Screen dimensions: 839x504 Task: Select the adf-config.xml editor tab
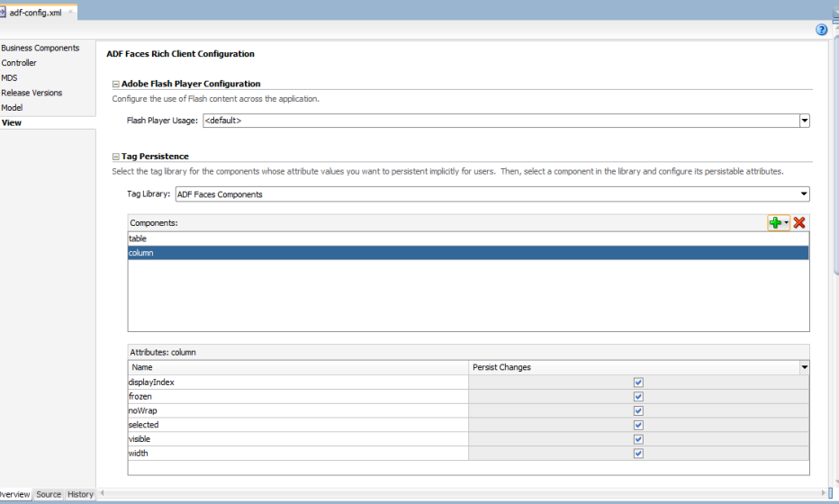coord(35,13)
